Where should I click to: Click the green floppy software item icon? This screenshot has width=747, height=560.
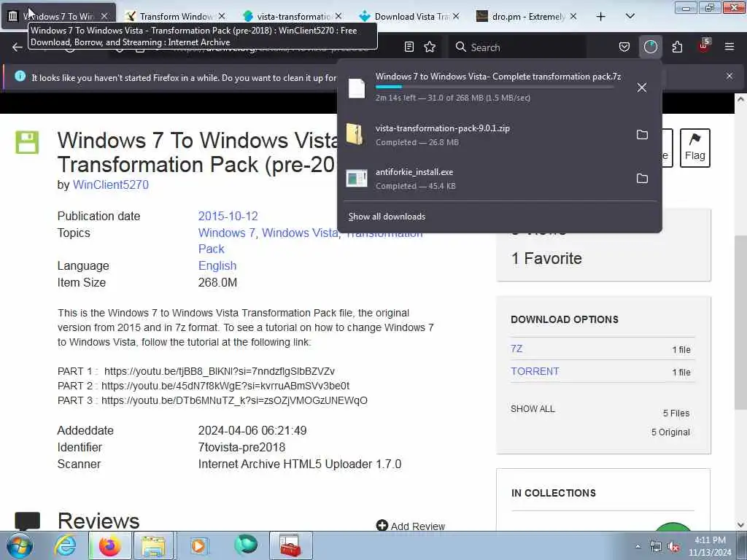pyautogui.click(x=27, y=142)
